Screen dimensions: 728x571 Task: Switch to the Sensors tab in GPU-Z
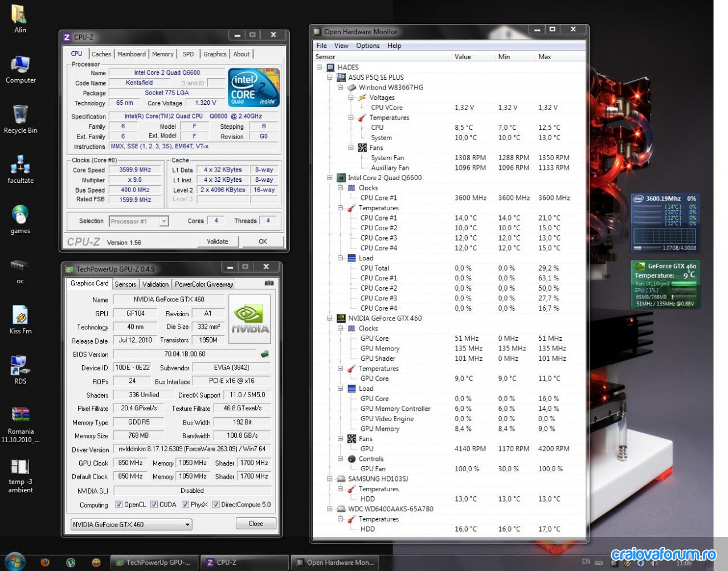point(125,284)
